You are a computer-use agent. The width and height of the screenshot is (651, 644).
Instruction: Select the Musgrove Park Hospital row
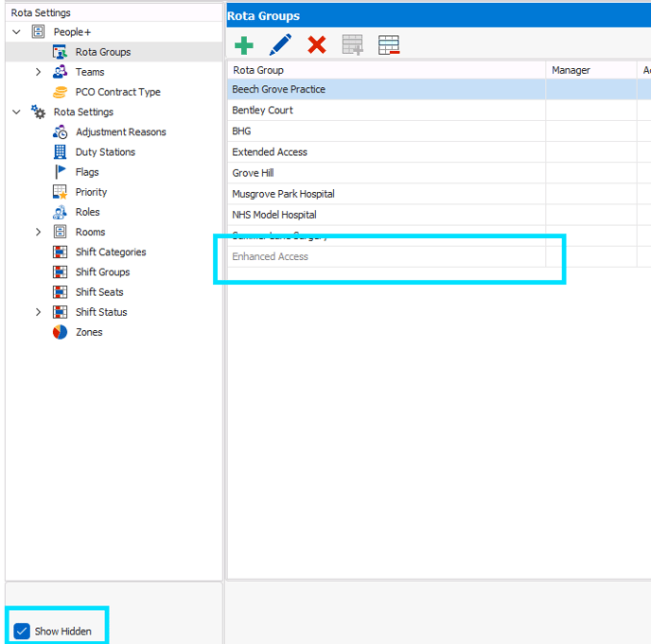point(283,194)
